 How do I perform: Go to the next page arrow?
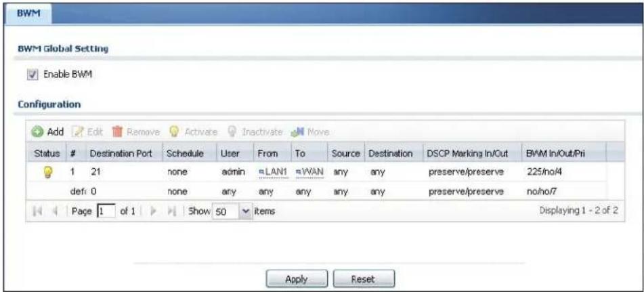[154, 211]
